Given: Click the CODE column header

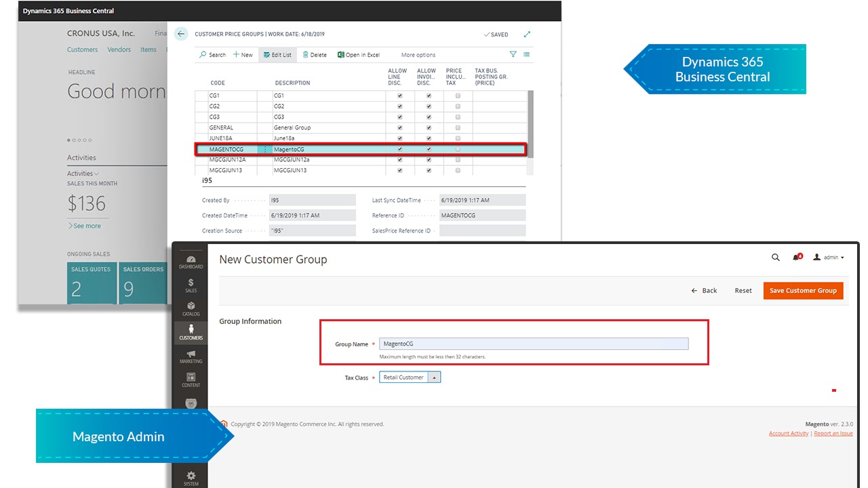Looking at the screenshot, I should tap(218, 83).
